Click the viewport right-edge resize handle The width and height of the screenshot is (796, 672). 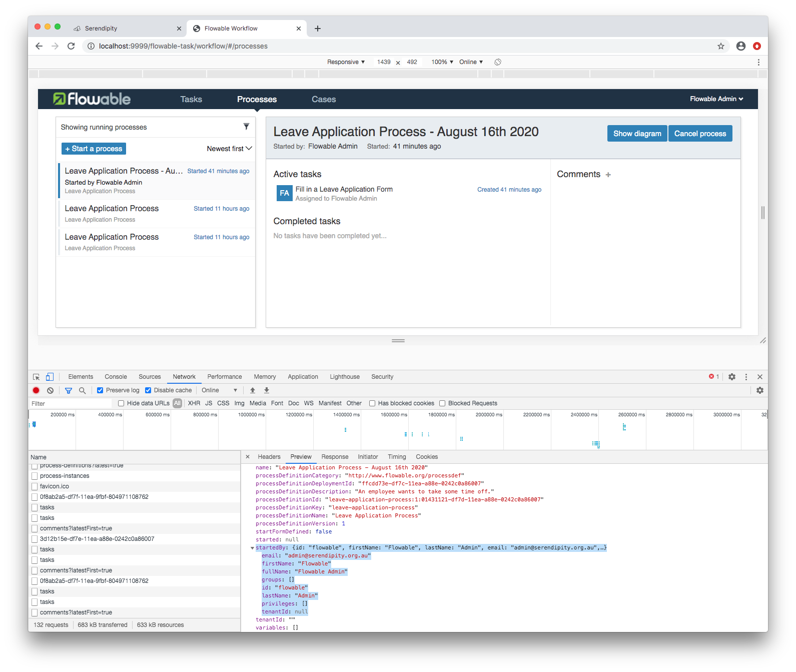(x=762, y=213)
